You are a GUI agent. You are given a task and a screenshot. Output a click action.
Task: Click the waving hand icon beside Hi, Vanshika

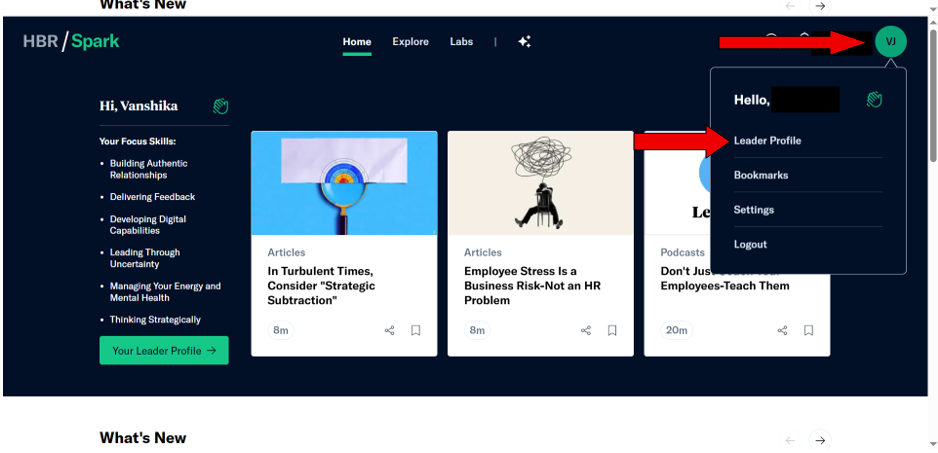pos(221,106)
